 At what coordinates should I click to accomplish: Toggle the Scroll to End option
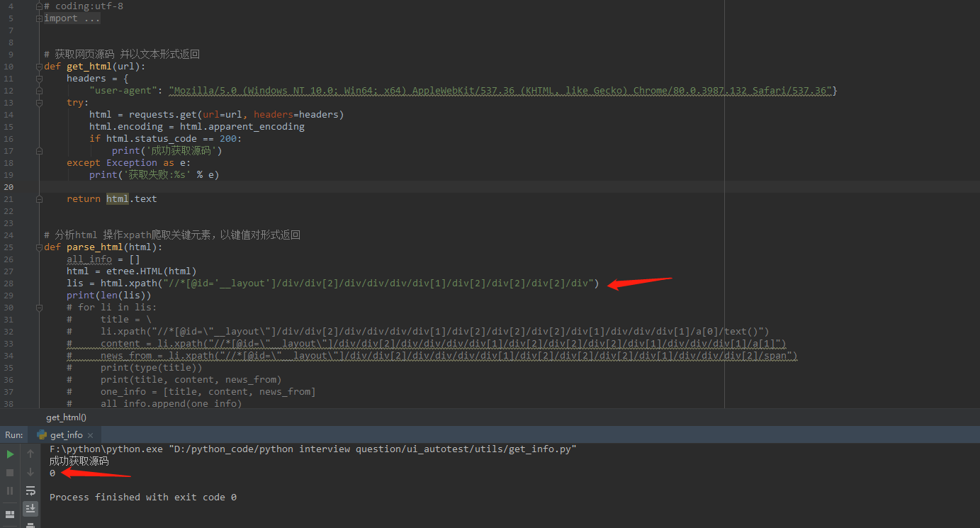pos(30,509)
